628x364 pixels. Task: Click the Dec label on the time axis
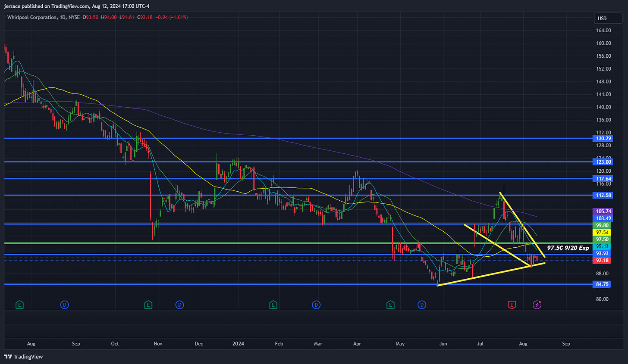(199, 344)
